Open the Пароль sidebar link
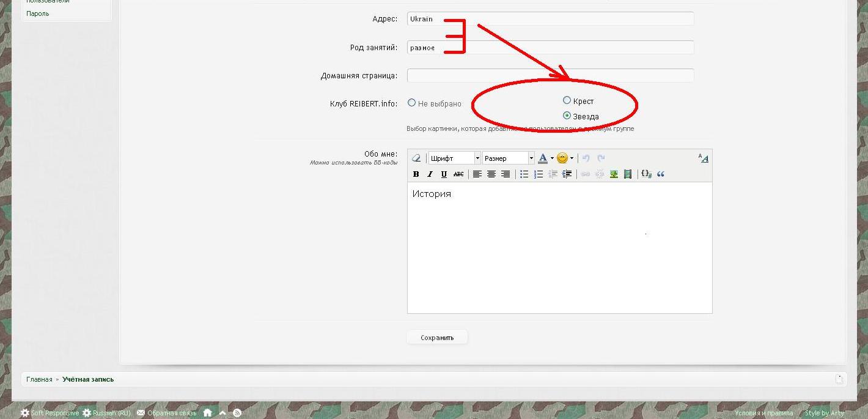Viewport: 868px width, 419px height. click(x=38, y=13)
